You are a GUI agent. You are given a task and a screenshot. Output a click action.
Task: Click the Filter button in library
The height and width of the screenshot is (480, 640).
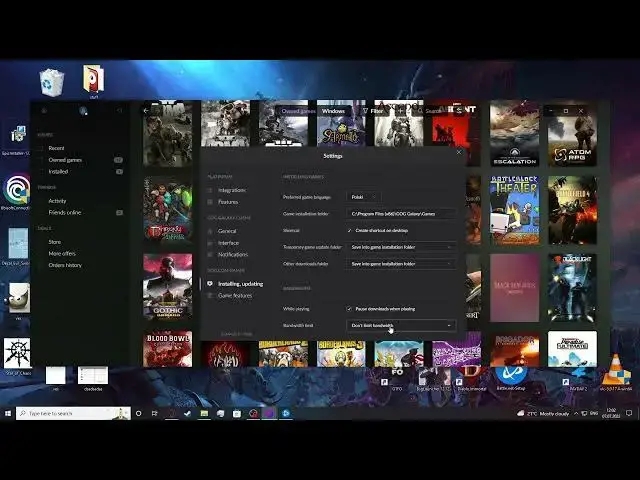point(373,111)
